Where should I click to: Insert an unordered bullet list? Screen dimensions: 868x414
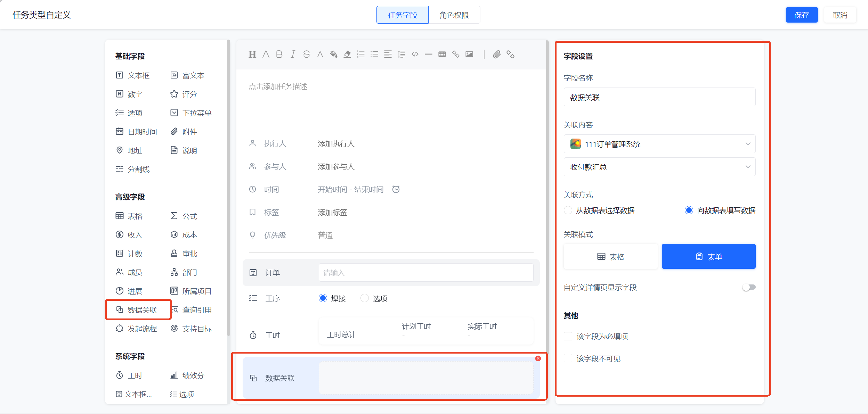pyautogui.click(x=374, y=54)
